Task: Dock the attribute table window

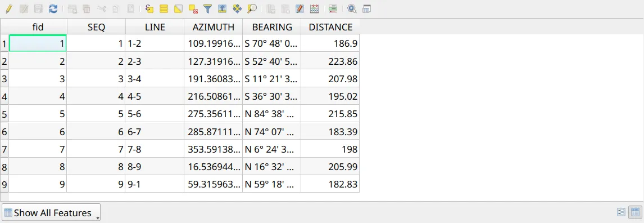Action: 367,8
